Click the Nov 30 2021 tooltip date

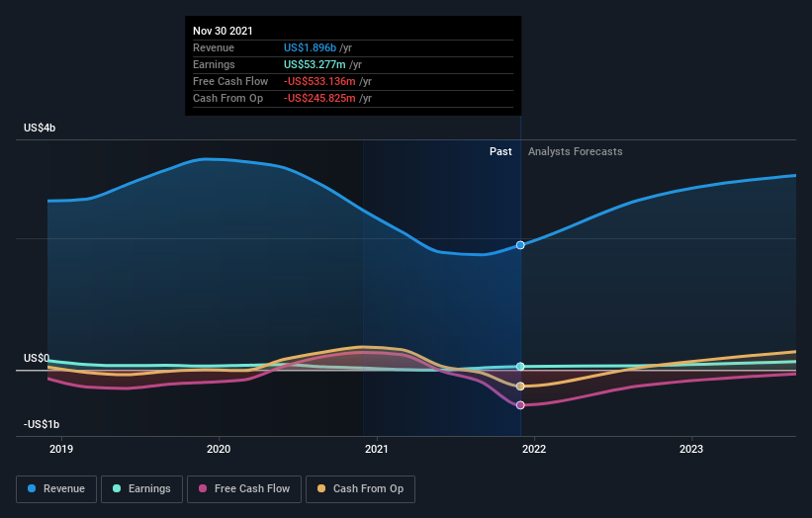223,31
